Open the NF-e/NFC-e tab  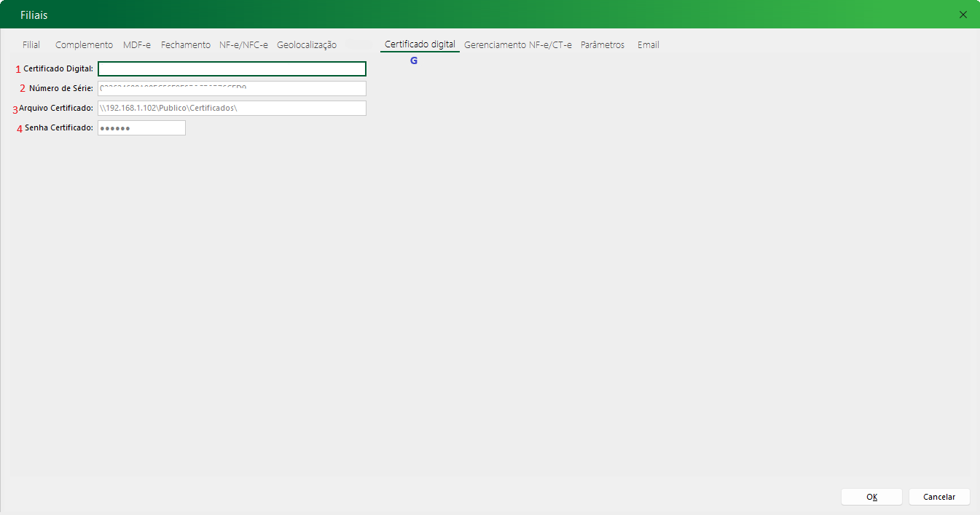pos(243,44)
